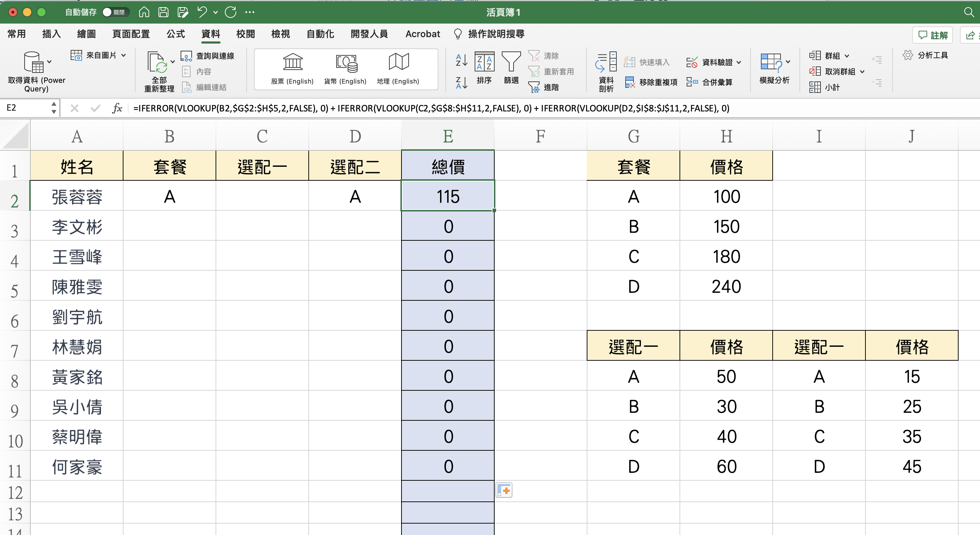
Task: Switch to the Formulas (公式) tab
Action: [x=175, y=34]
